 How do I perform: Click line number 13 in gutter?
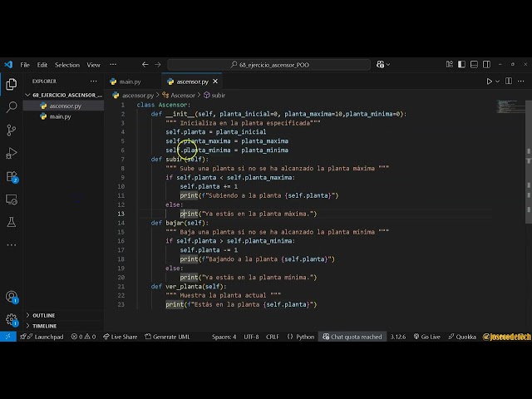[121, 214]
